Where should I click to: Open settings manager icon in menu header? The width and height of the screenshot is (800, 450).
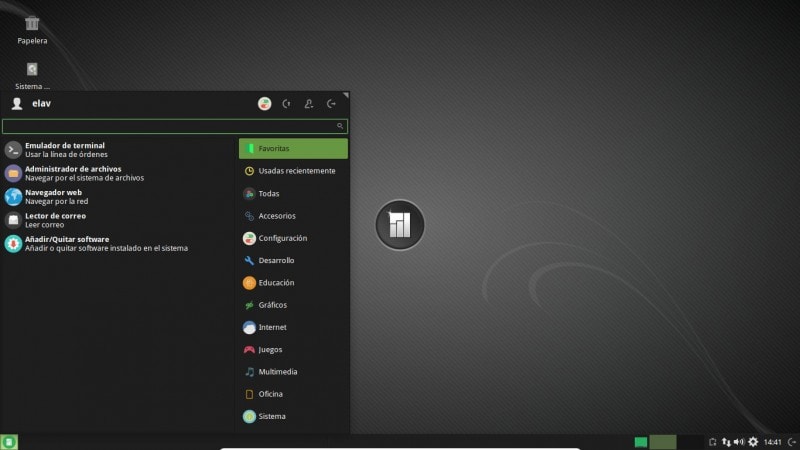pyautogui.click(x=264, y=104)
